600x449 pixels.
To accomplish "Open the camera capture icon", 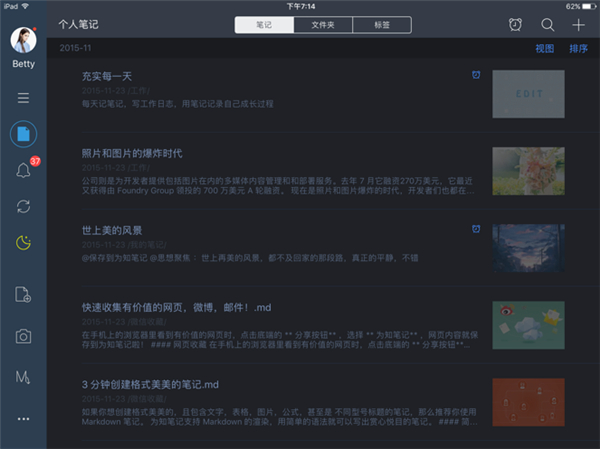I will point(23,337).
